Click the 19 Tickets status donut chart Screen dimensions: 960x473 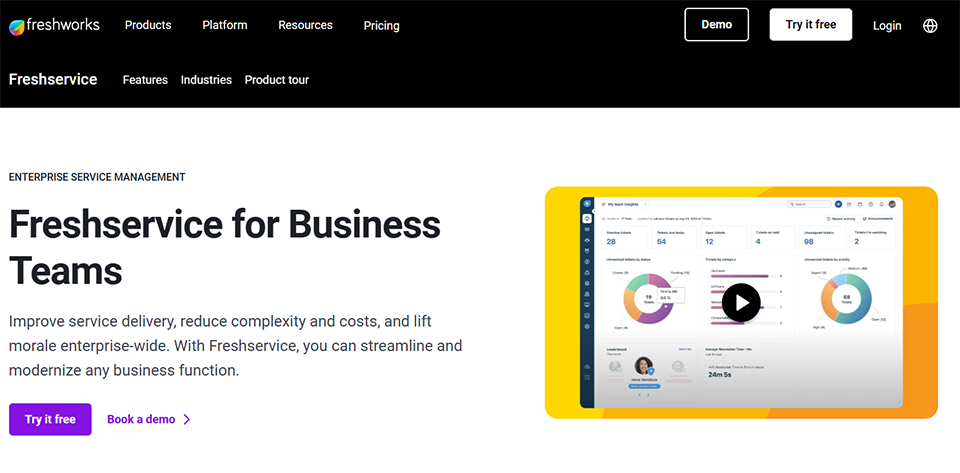point(648,298)
